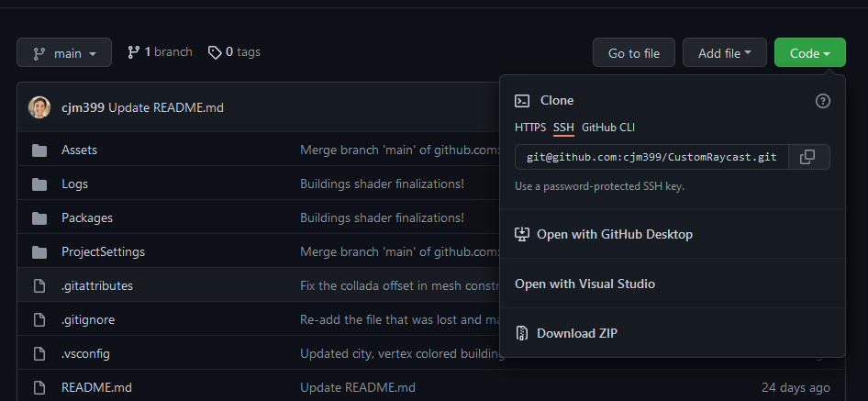Open the main branch selector dropdown
The image size is (868, 401).
tap(64, 52)
